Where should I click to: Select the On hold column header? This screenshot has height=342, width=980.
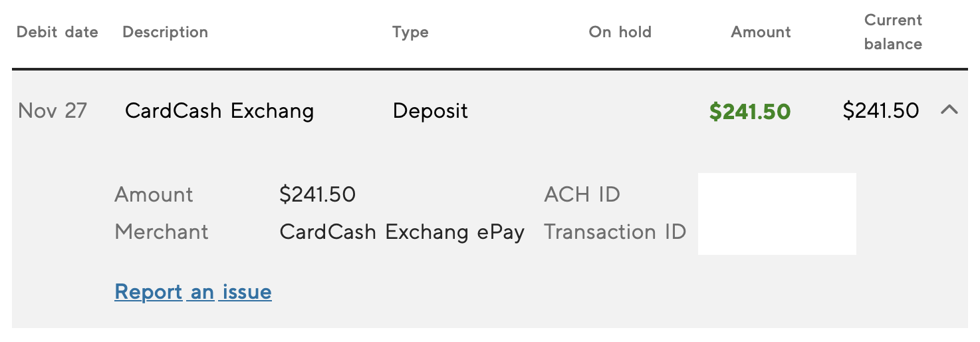pyautogui.click(x=620, y=32)
